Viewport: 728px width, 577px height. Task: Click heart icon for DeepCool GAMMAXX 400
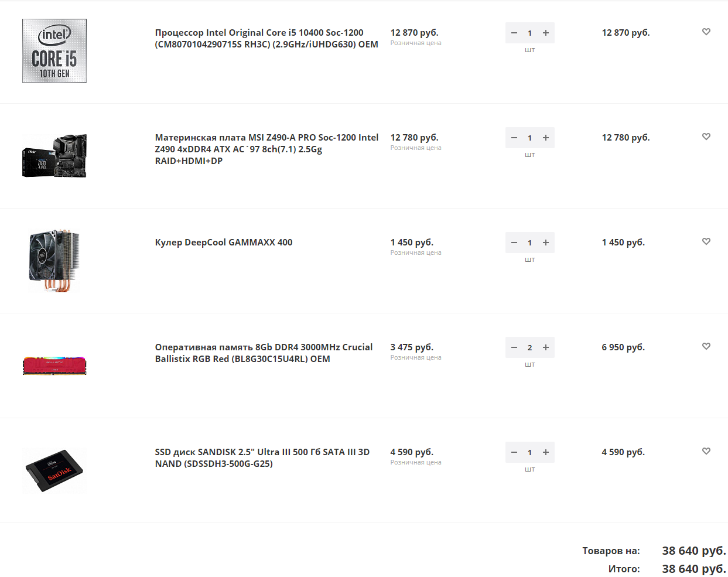(706, 241)
